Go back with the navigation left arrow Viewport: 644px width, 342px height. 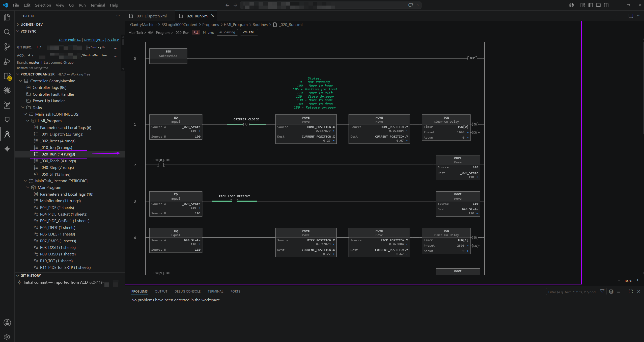(227, 5)
